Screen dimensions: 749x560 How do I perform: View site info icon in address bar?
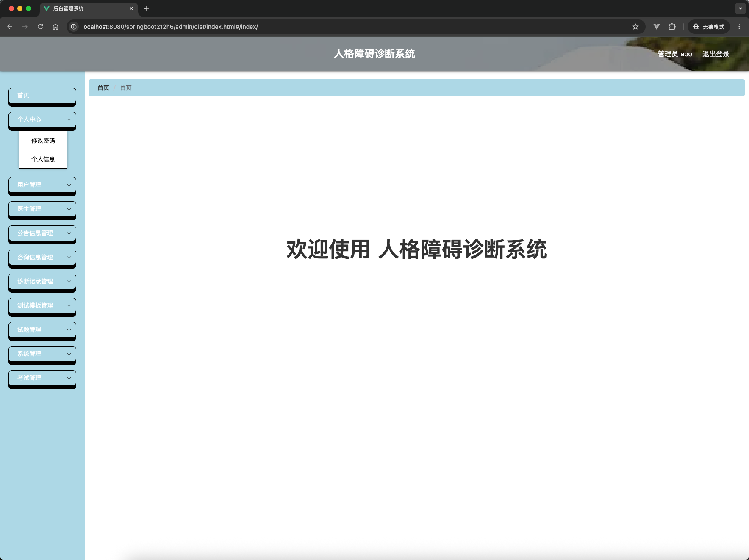click(74, 27)
